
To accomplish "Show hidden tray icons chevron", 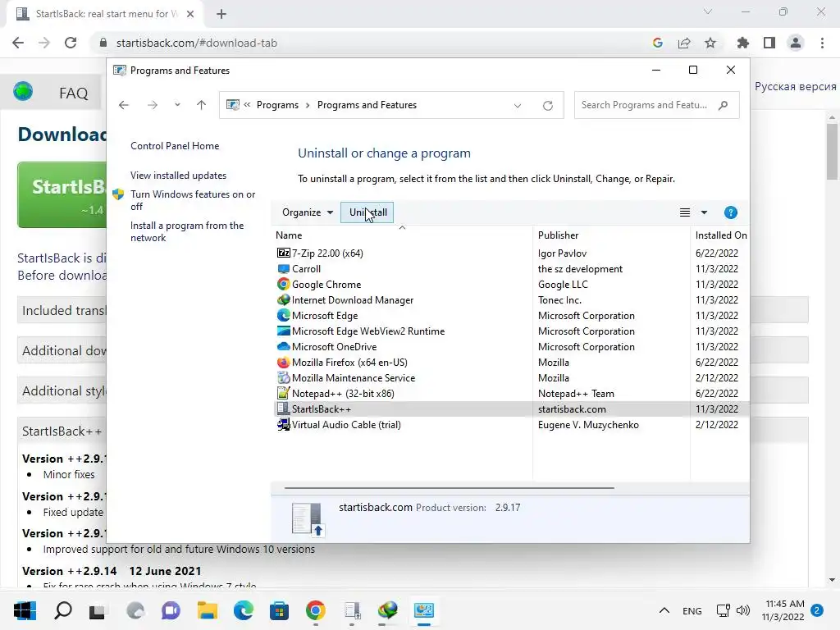I will pyautogui.click(x=664, y=610).
